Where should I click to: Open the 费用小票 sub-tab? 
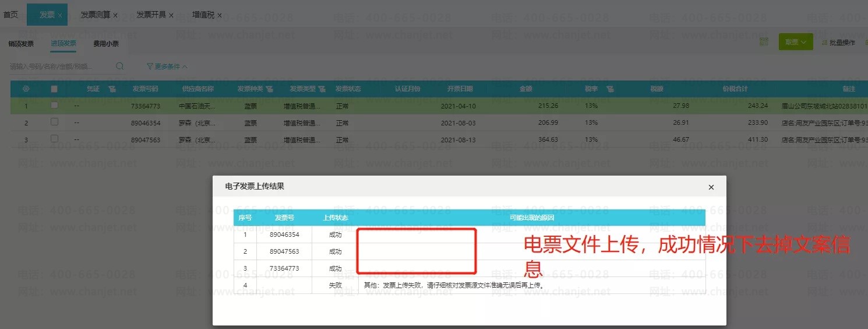pos(106,43)
